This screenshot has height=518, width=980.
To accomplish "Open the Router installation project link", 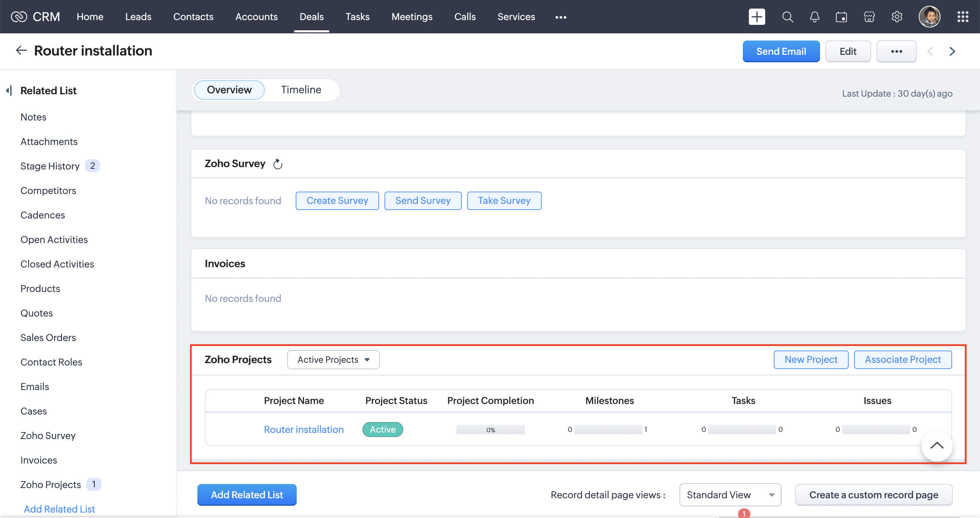I will [x=304, y=429].
